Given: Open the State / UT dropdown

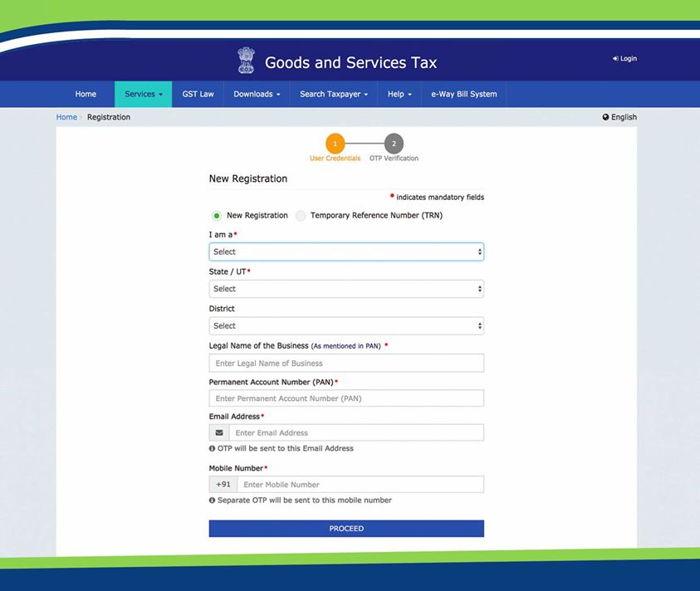Looking at the screenshot, I should point(346,289).
